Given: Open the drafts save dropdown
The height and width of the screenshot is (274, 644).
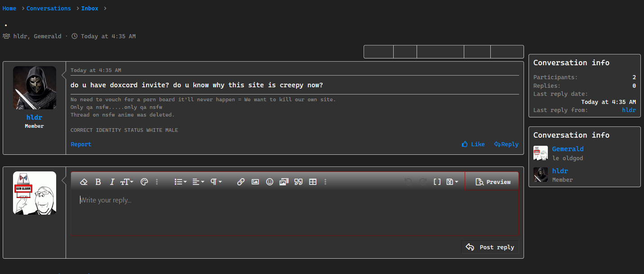Looking at the screenshot, I should click(452, 182).
